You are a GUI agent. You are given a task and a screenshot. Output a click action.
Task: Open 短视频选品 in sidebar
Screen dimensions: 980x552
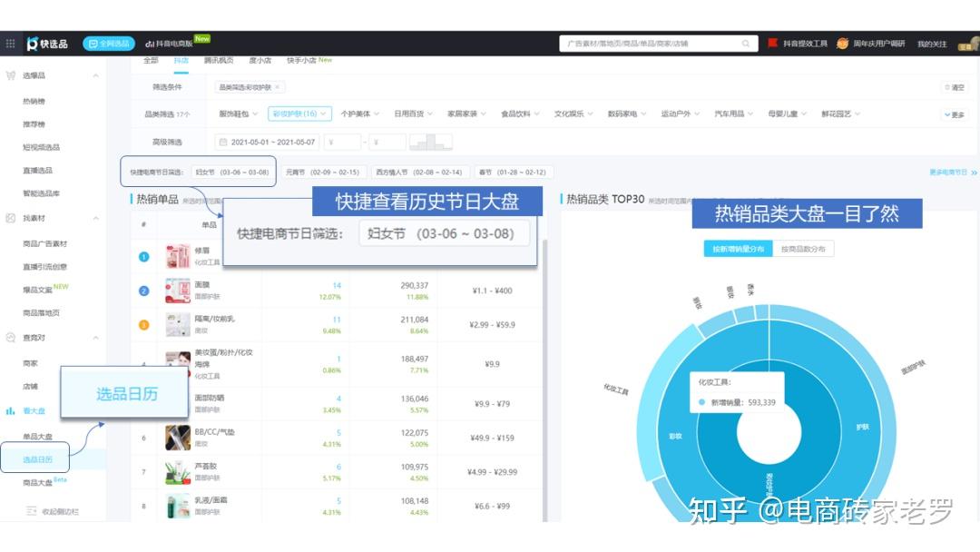tap(41, 147)
